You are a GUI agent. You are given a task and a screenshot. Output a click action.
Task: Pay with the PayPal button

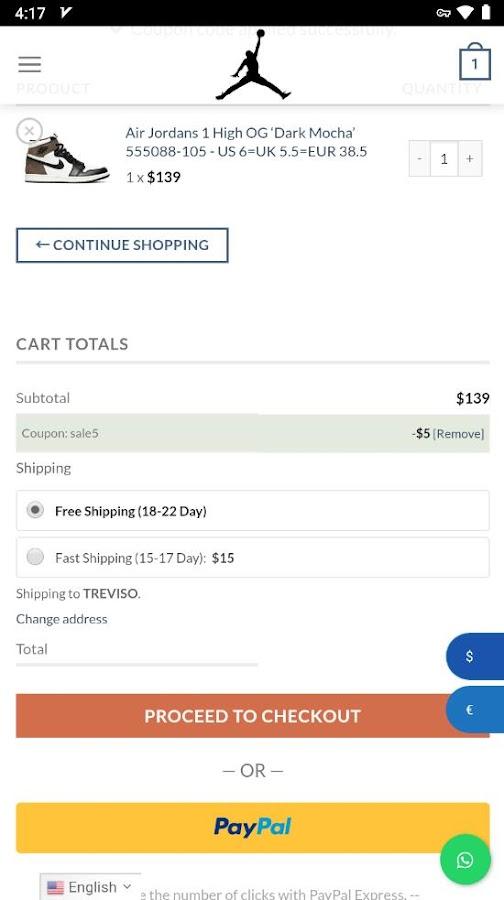[x=253, y=828]
